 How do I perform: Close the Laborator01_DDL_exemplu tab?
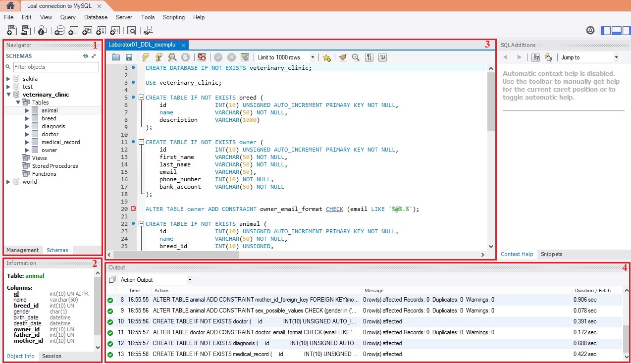click(x=183, y=45)
